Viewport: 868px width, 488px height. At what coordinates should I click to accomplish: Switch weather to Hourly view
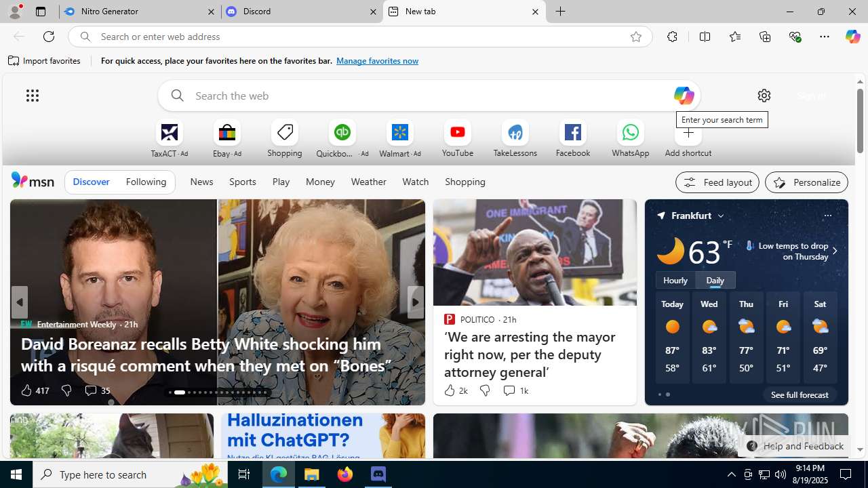tap(675, 280)
